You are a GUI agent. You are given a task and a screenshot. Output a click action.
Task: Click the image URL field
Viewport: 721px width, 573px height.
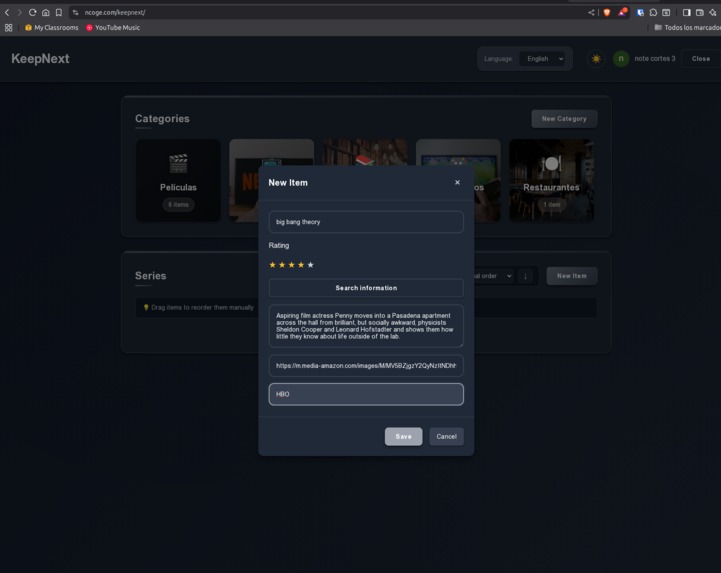click(366, 366)
